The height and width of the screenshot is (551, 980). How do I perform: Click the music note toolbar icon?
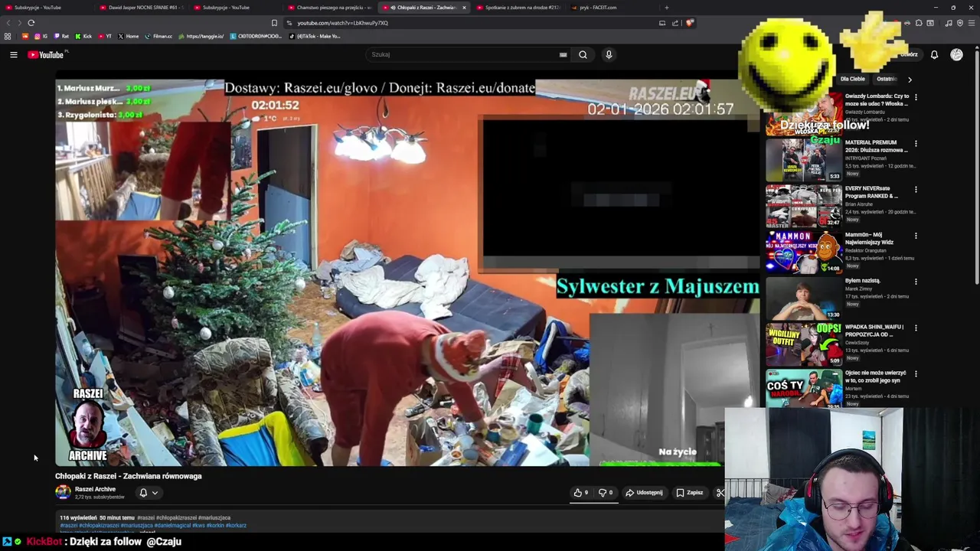coord(949,23)
